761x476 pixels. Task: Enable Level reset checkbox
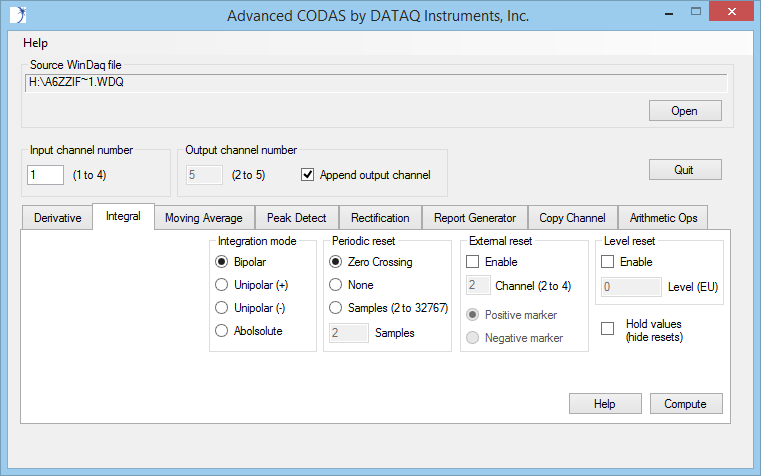coord(607,262)
